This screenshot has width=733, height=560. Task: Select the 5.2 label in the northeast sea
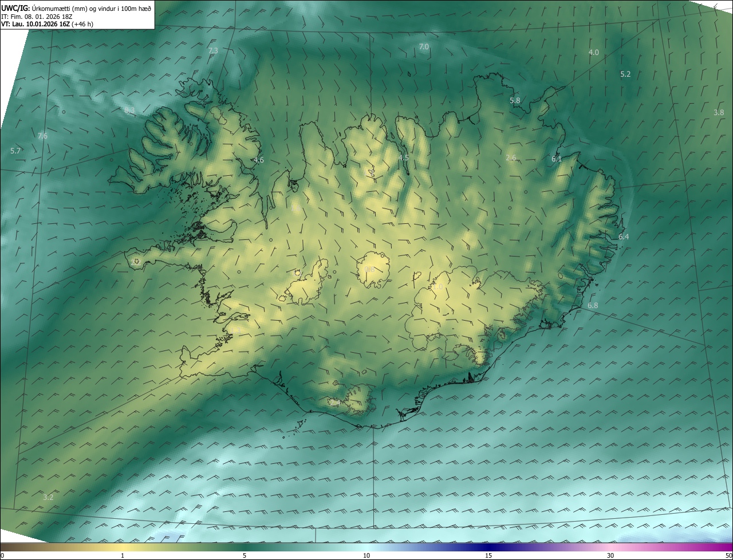(x=625, y=74)
